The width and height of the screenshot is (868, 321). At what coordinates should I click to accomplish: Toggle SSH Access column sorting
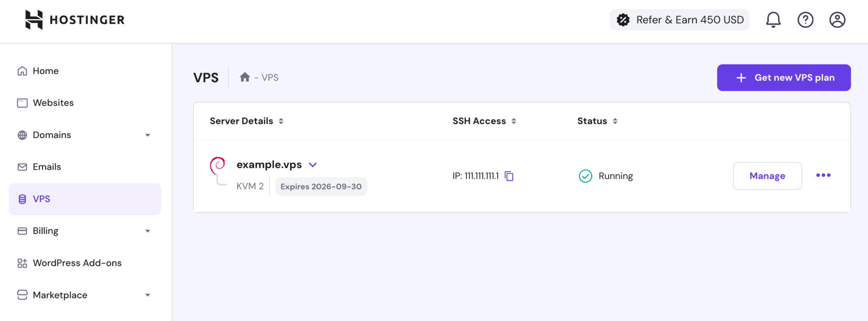(514, 121)
